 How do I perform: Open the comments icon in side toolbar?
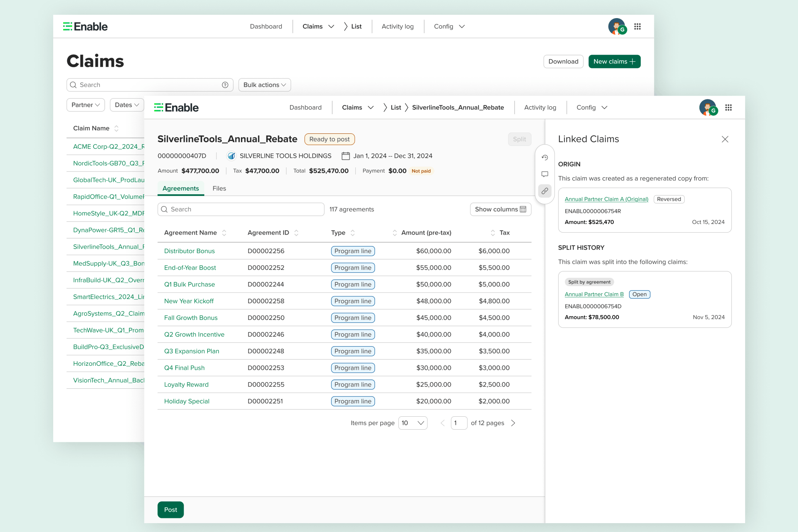(545, 174)
